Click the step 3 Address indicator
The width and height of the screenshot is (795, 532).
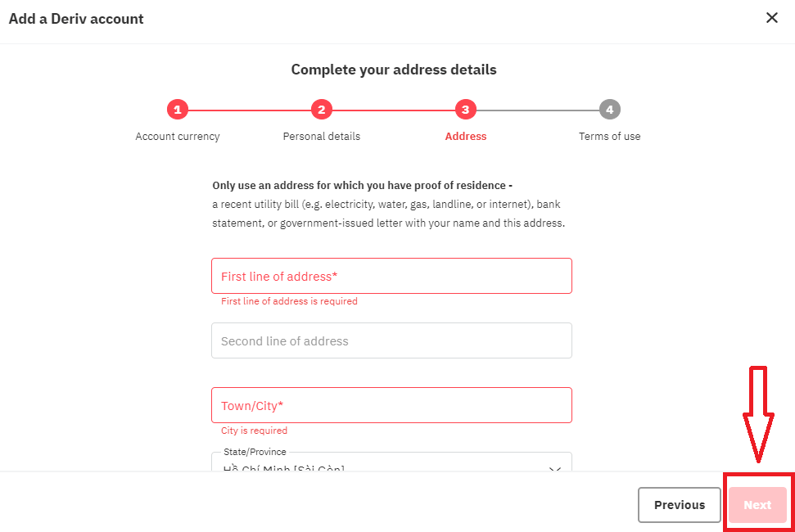coord(465,109)
